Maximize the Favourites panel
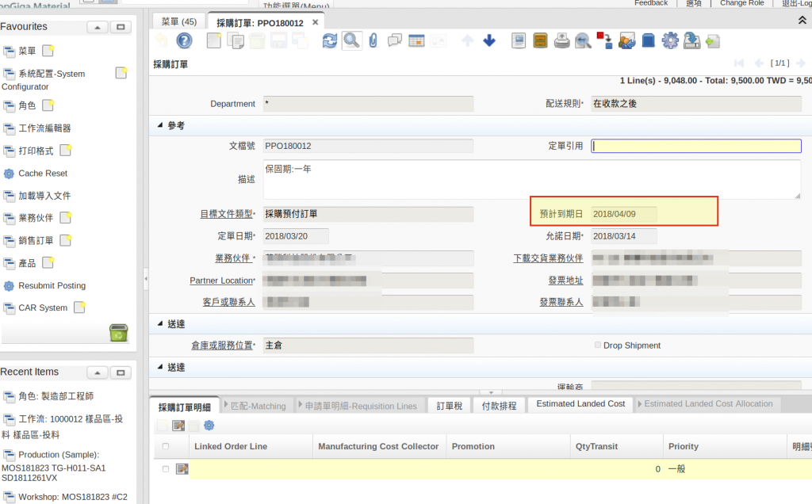Image resolution: width=812 pixels, height=504 pixels. (121, 27)
